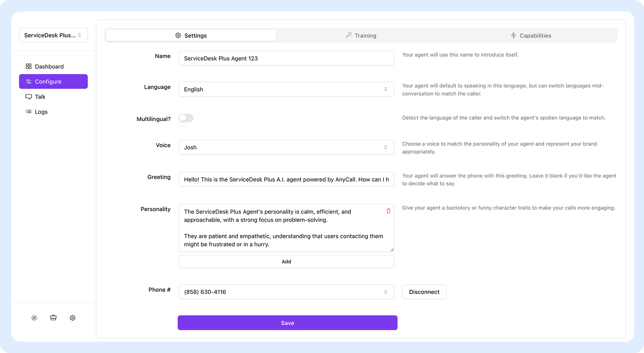Open the Language dropdown showing English
The height and width of the screenshot is (353, 644).
pos(286,89)
